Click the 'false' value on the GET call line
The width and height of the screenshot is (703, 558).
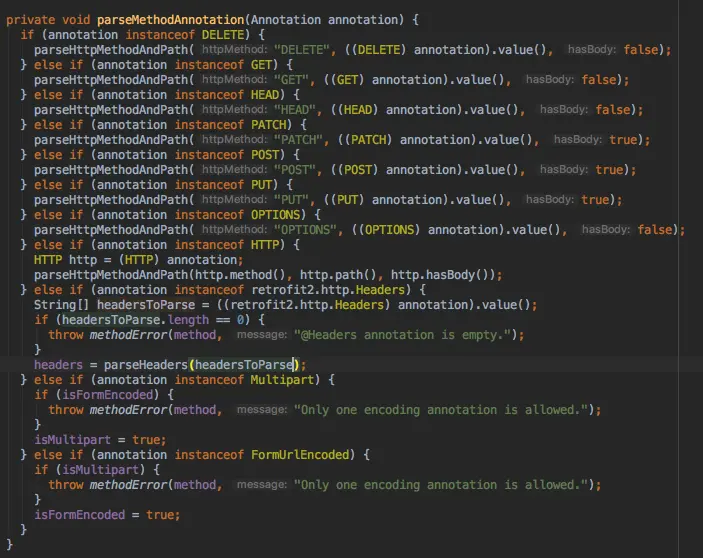599,80
